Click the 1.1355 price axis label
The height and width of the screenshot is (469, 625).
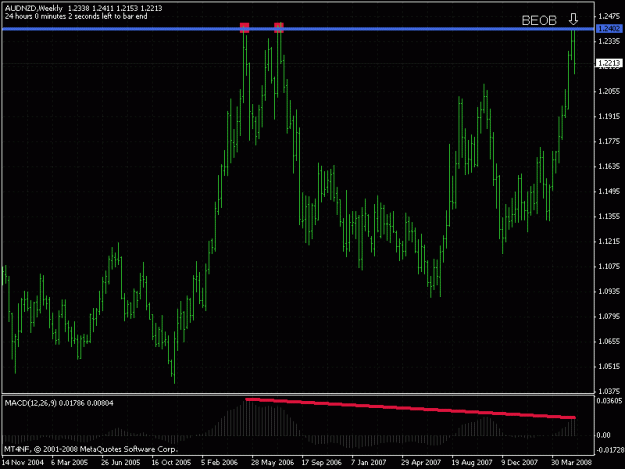coord(609,216)
